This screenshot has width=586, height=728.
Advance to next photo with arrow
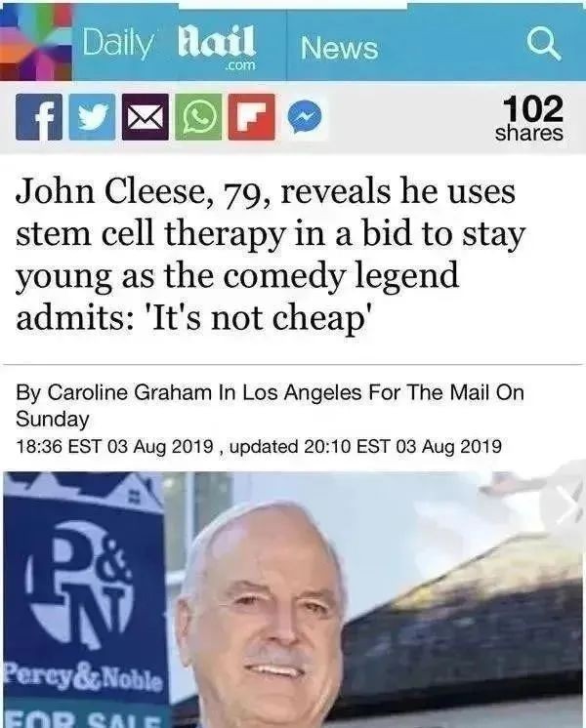[x=566, y=509]
